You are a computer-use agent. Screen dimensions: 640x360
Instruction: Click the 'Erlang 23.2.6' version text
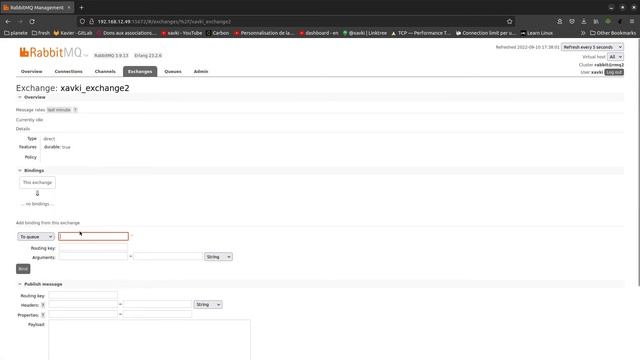tap(148, 56)
